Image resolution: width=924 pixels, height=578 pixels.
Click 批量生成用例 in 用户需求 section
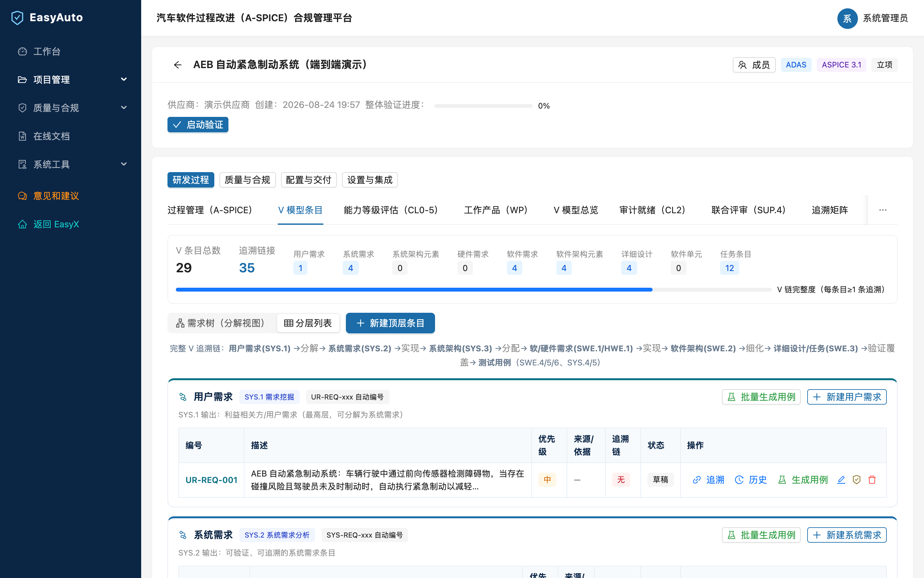point(761,397)
